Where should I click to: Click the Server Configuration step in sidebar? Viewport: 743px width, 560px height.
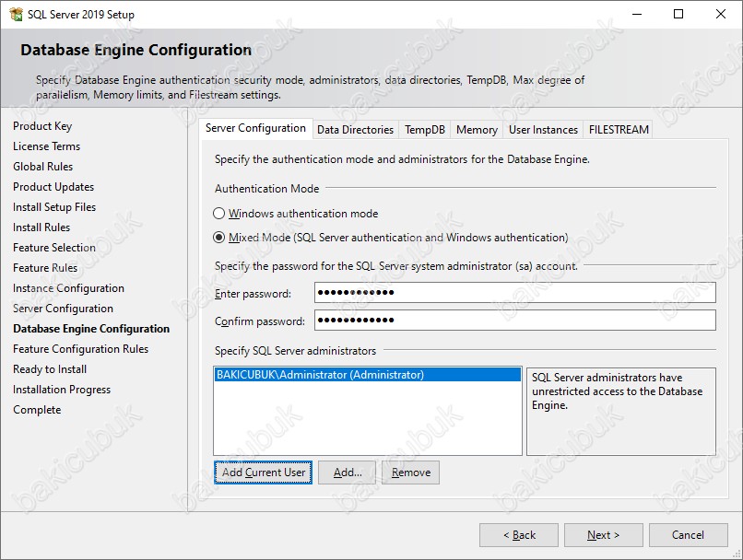pos(63,309)
